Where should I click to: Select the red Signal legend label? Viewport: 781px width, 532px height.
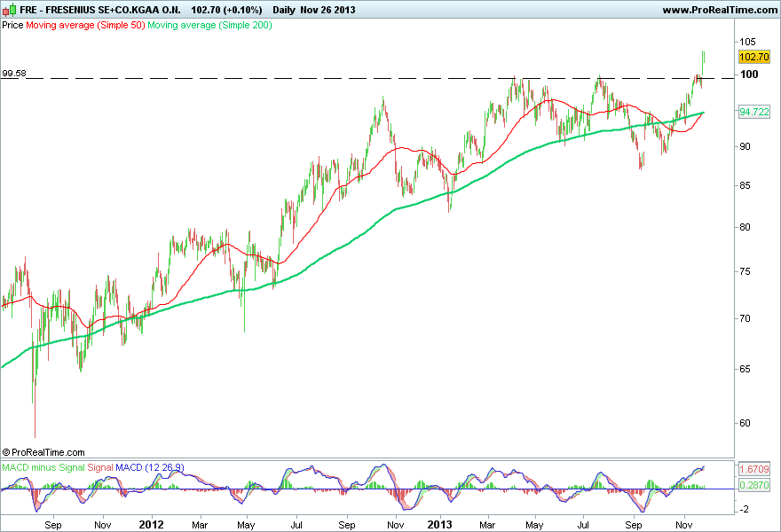pos(100,468)
